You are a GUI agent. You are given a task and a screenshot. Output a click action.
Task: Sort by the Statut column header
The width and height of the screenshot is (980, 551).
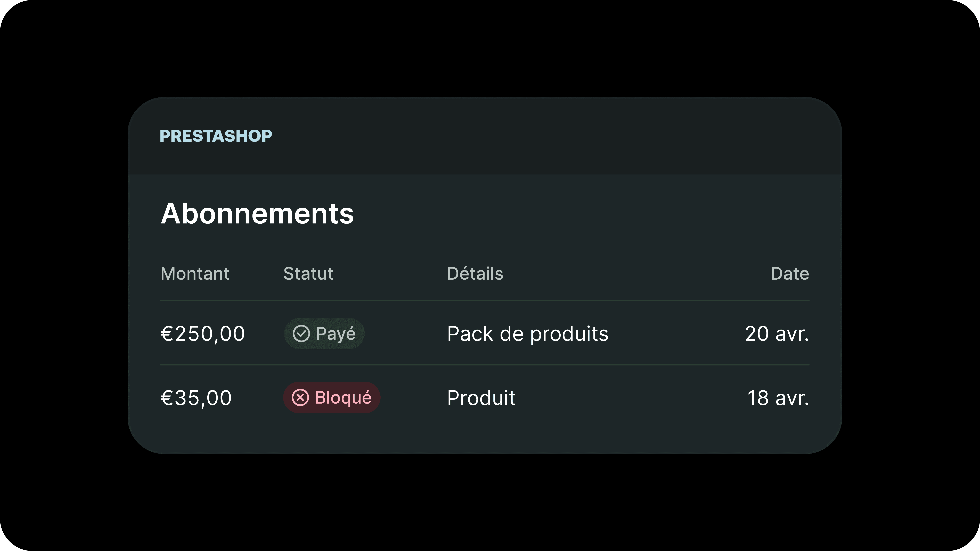(308, 274)
